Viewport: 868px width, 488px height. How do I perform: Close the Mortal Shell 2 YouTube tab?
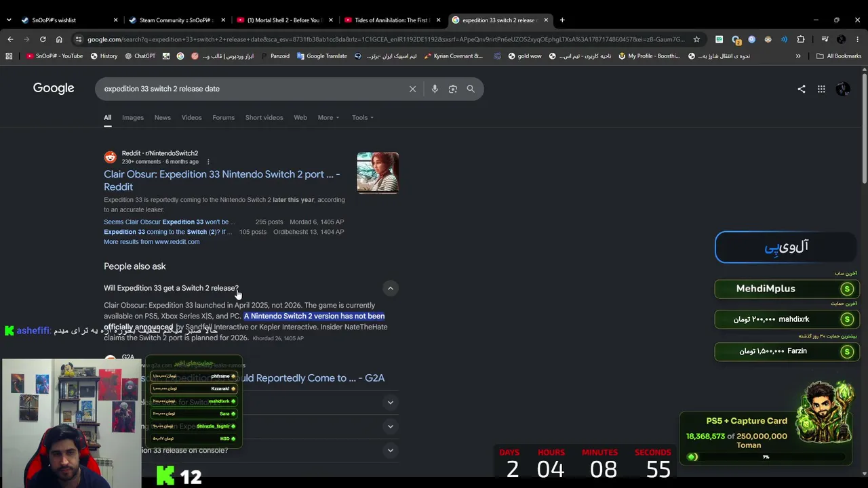tap(330, 20)
